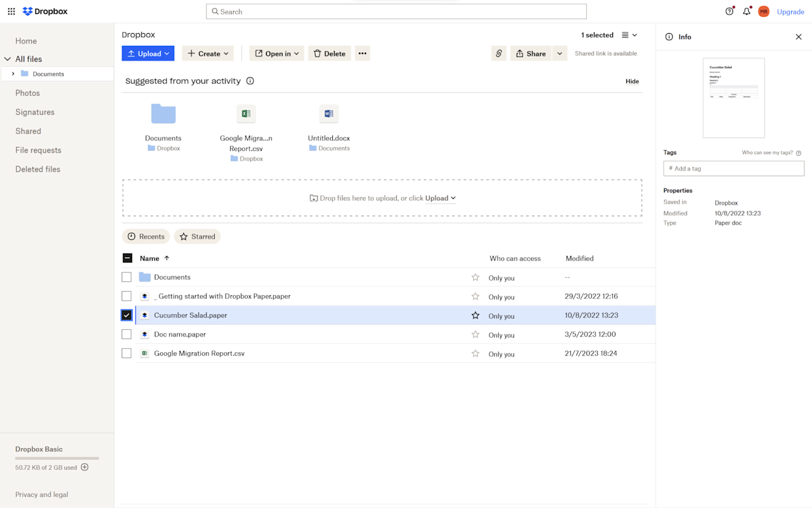Uncheck the Cucumber Salad.paper checkbox
This screenshot has height=508, width=812.
point(126,315)
